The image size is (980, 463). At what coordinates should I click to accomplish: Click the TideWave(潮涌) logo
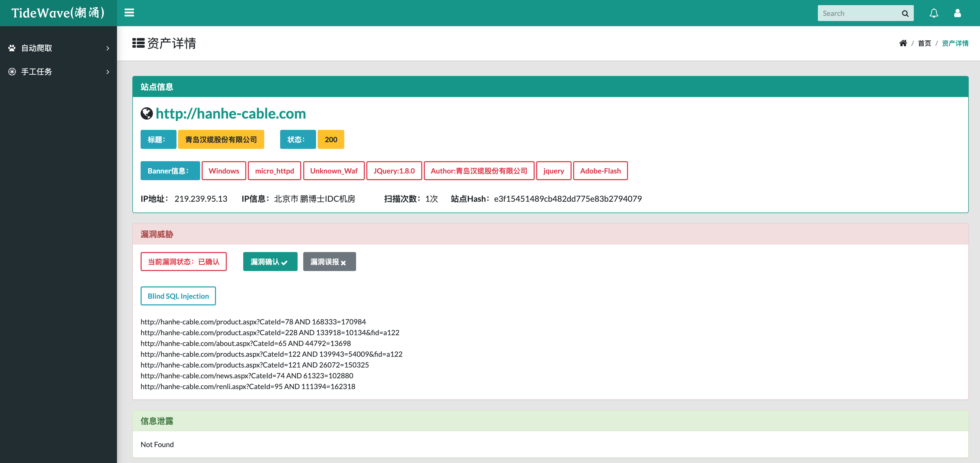(x=58, y=13)
